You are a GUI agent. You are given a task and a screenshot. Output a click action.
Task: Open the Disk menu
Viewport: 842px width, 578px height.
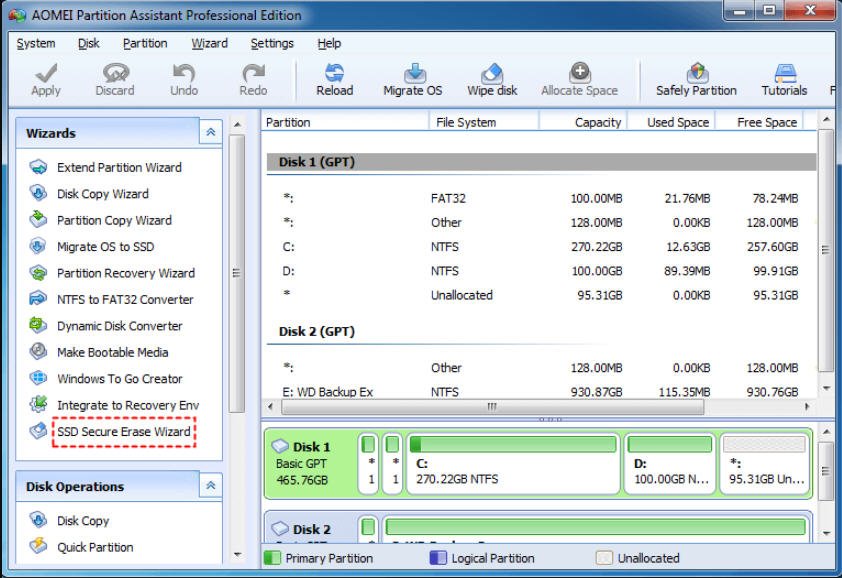[x=89, y=44]
